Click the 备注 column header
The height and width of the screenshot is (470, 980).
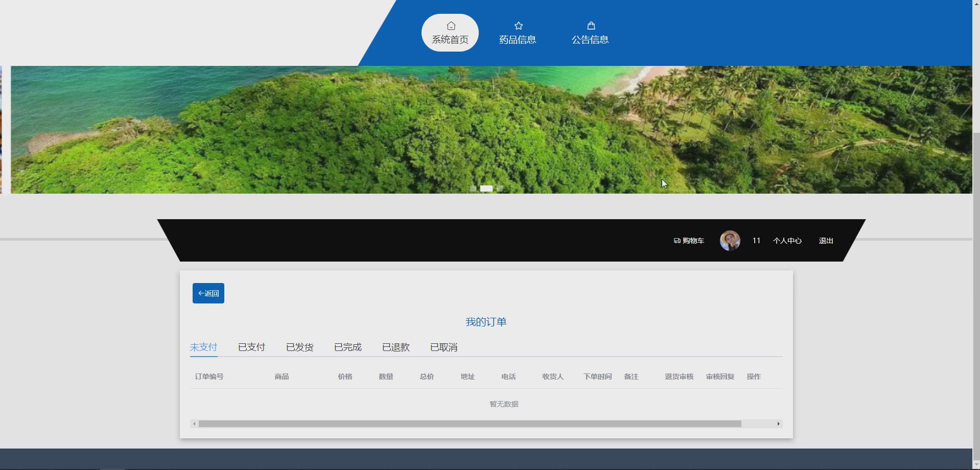click(x=631, y=377)
